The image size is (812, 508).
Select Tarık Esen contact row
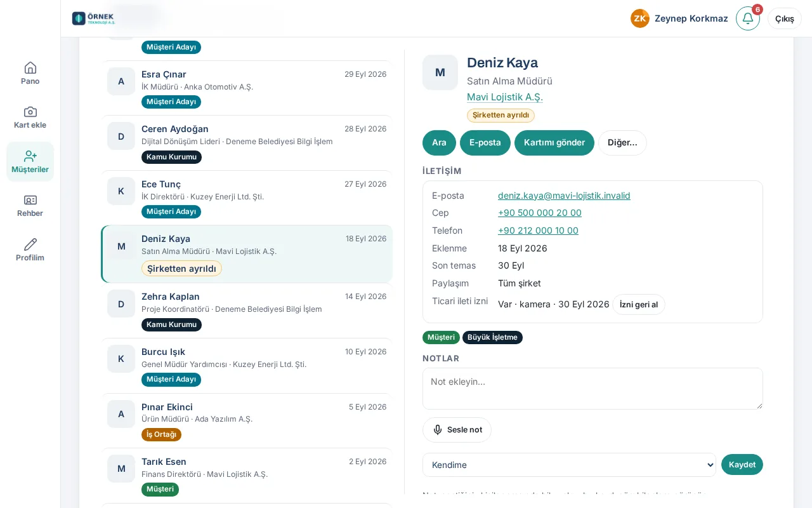(x=247, y=476)
